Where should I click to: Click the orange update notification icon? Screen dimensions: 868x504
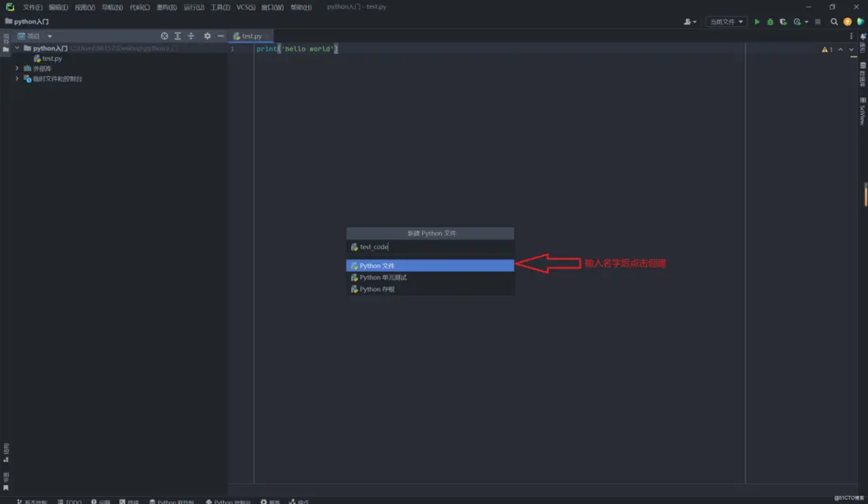[x=847, y=21]
